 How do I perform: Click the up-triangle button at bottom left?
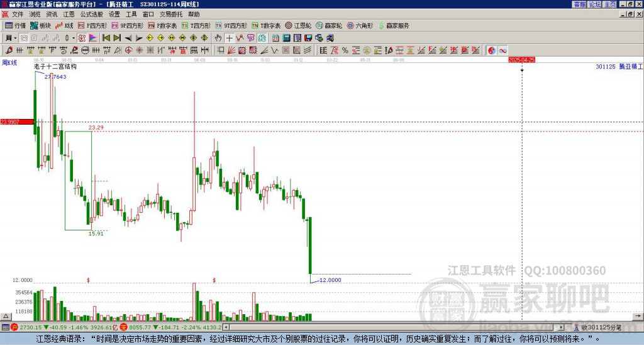click(x=5, y=316)
